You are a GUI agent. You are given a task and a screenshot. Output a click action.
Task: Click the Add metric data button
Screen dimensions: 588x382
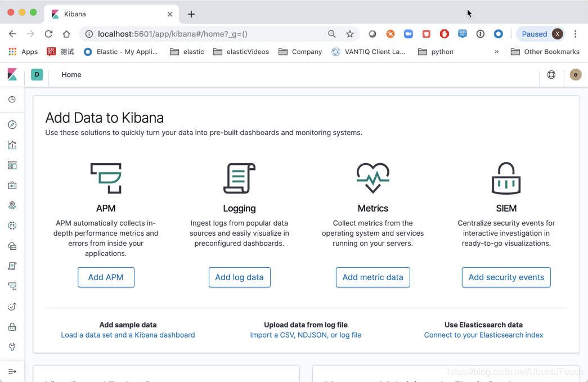pos(372,277)
